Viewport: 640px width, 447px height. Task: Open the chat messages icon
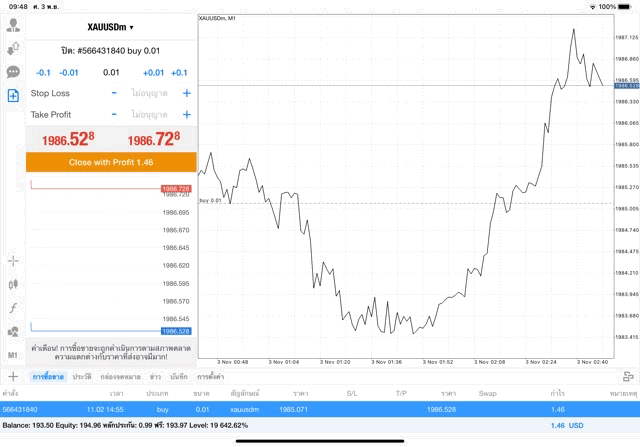click(x=13, y=72)
